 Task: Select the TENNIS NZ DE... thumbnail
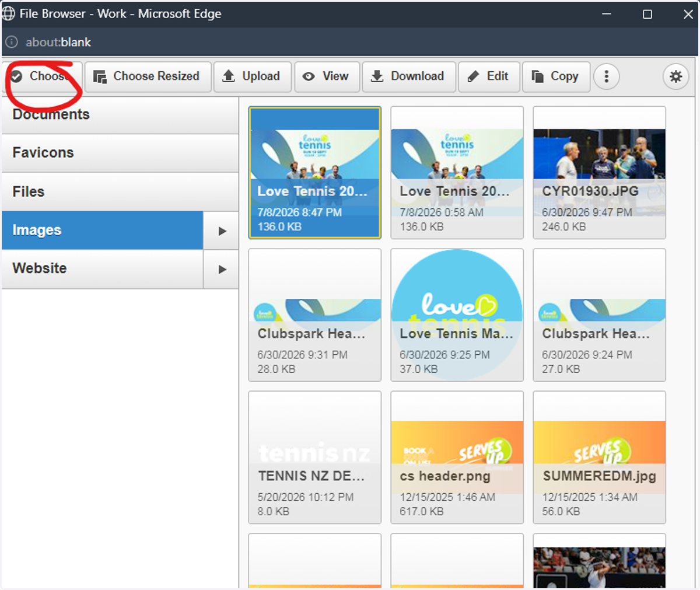click(315, 458)
